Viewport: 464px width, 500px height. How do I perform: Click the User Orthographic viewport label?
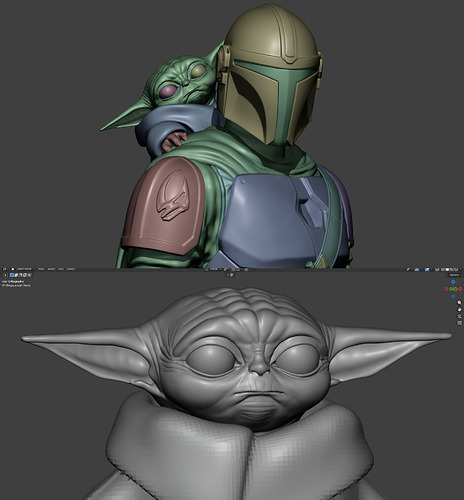(x=13, y=282)
